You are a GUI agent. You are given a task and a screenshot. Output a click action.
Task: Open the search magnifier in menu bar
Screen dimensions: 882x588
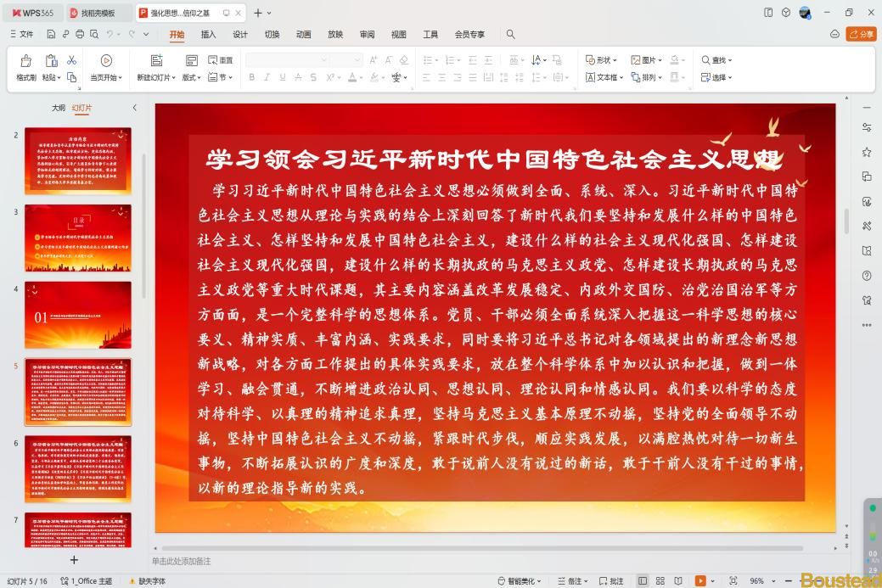pos(510,34)
